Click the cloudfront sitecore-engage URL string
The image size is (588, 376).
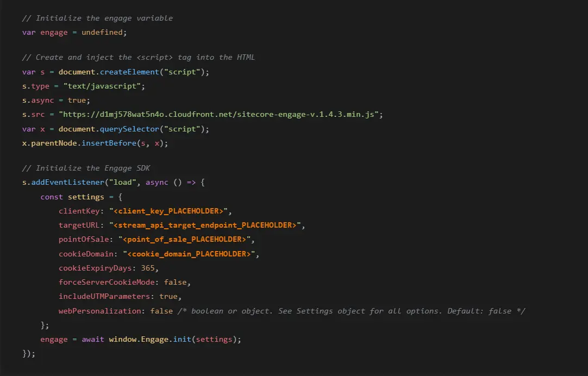pyautogui.click(x=218, y=114)
